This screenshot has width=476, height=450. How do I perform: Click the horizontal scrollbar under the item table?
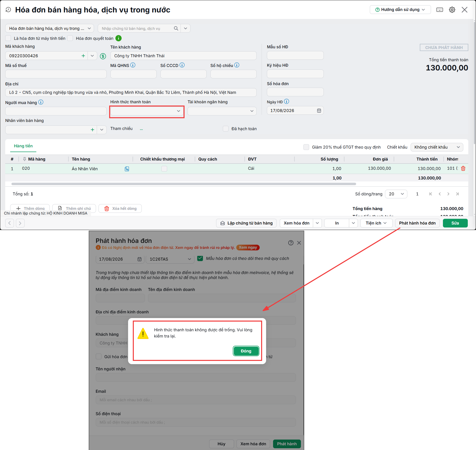point(184,184)
